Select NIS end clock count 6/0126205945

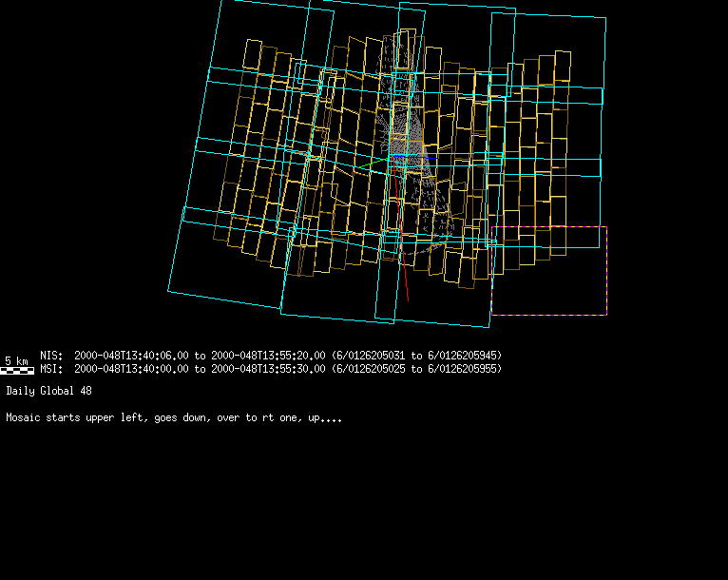464,356
